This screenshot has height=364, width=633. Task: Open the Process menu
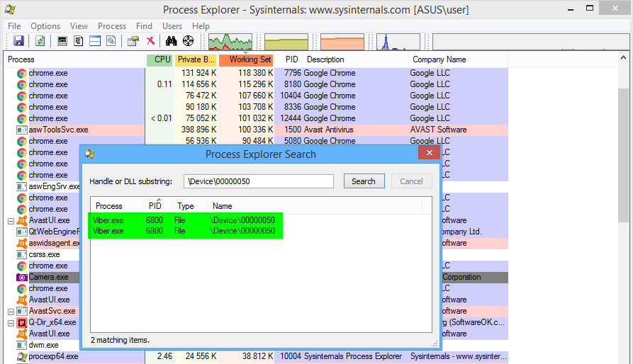(x=112, y=26)
